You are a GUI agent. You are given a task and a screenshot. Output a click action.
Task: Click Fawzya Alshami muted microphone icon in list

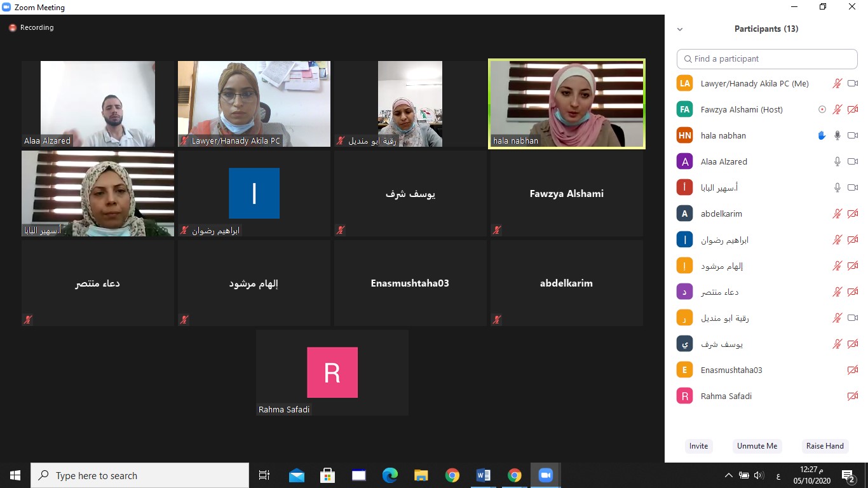tap(837, 109)
